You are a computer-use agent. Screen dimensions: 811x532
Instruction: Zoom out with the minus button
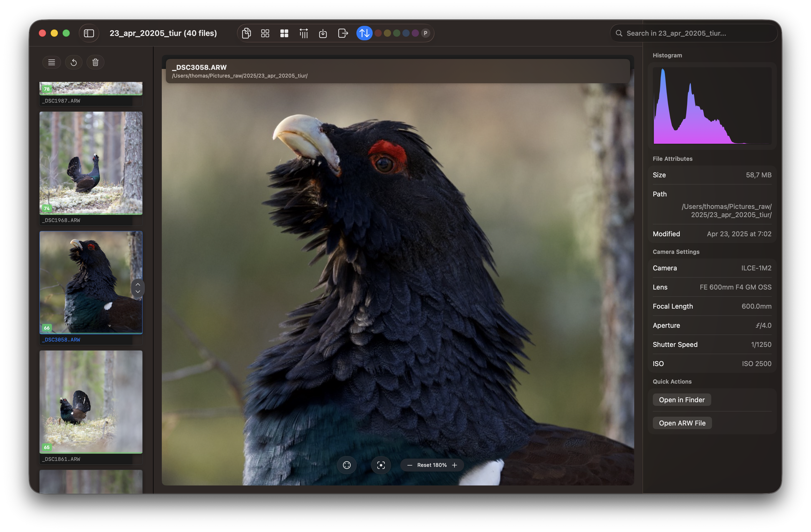tap(410, 465)
